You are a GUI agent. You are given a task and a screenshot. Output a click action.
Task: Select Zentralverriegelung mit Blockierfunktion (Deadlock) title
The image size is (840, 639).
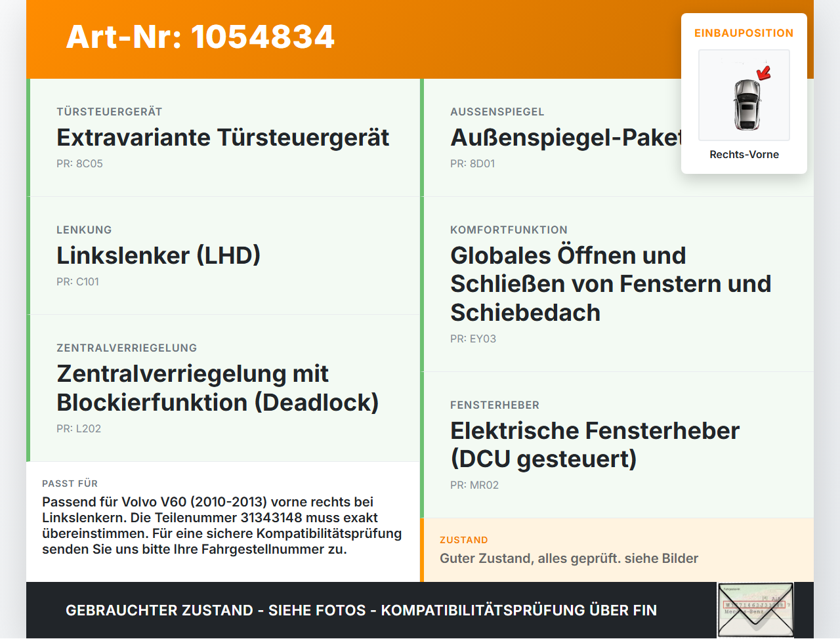[x=218, y=388]
